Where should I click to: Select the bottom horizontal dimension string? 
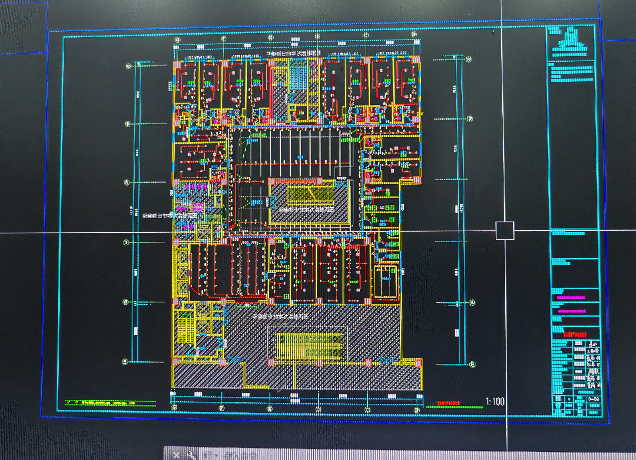300,395
